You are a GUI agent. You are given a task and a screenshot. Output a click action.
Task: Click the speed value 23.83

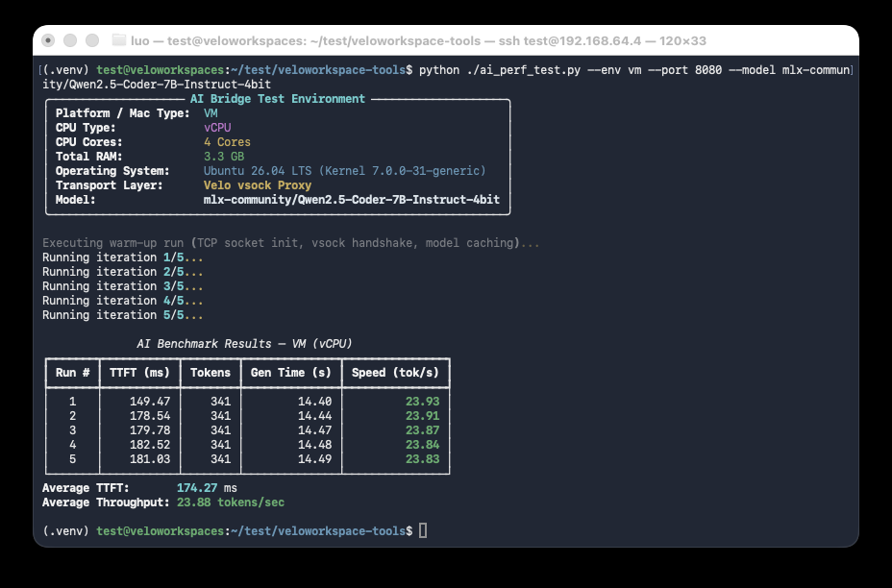click(423, 459)
